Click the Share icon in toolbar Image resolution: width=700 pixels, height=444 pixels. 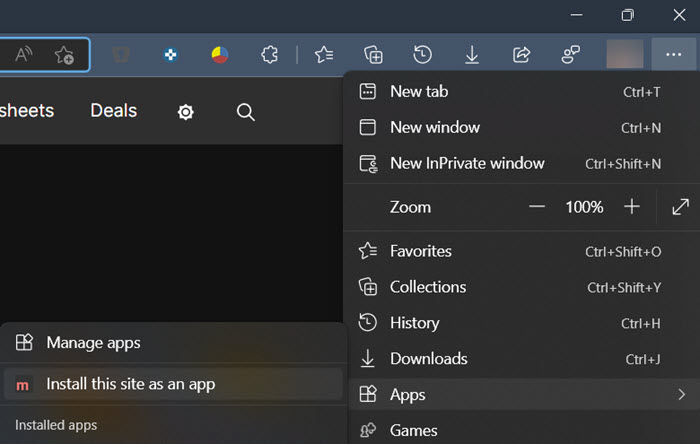point(521,55)
